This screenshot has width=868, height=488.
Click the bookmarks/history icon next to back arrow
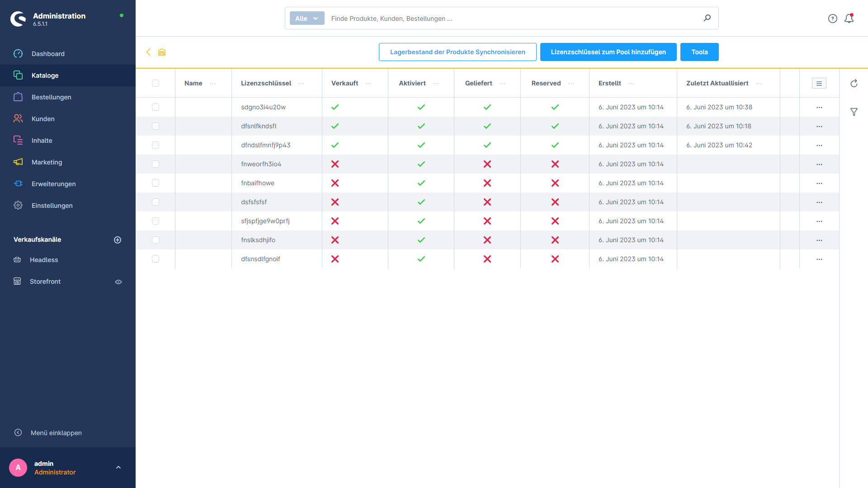coord(162,52)
